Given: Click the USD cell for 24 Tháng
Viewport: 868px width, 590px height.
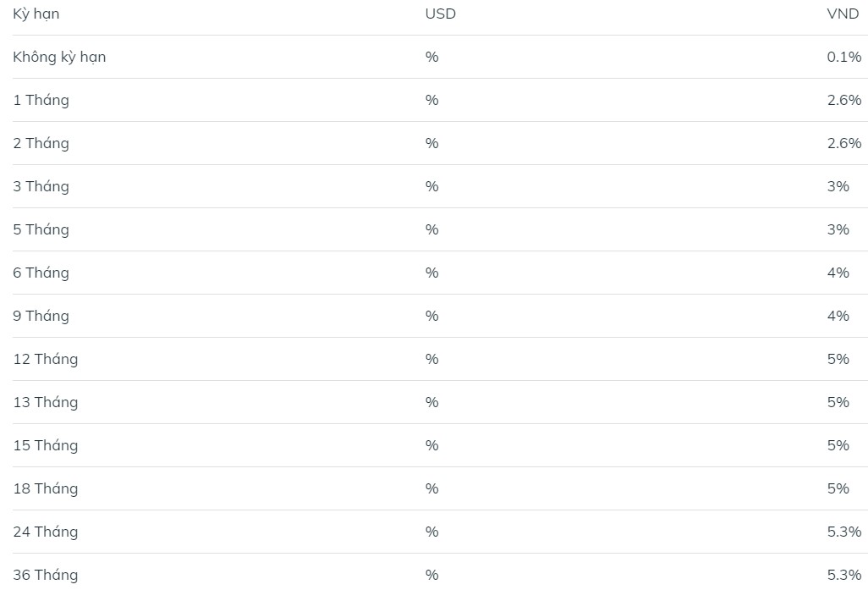Looking at the screenshot, I should 432,532.
